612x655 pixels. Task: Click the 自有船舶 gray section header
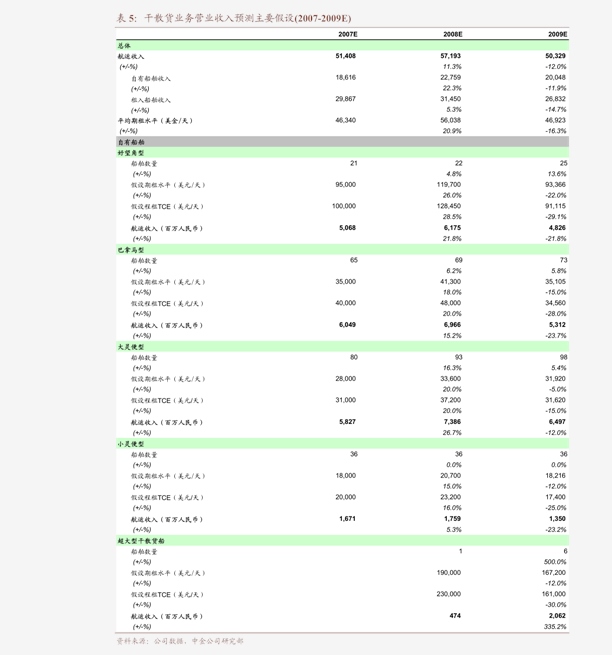click(x=131, y=142)
